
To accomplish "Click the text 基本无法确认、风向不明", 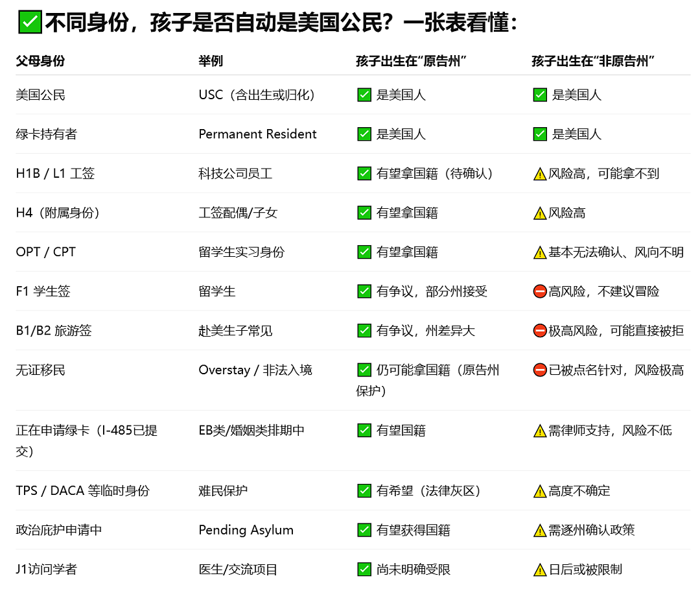I will pyautogui.click(x=616, y=252).
